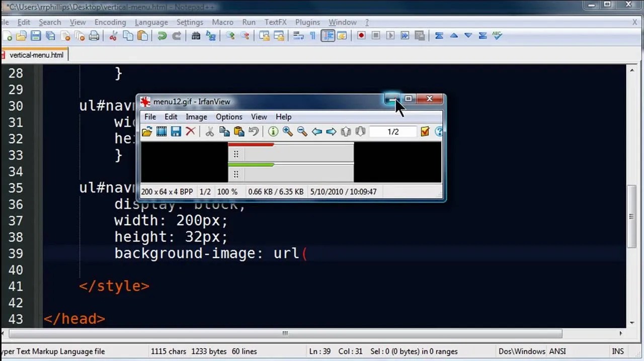
Task: Go to previous image in IrfanView
Action: 316,132
